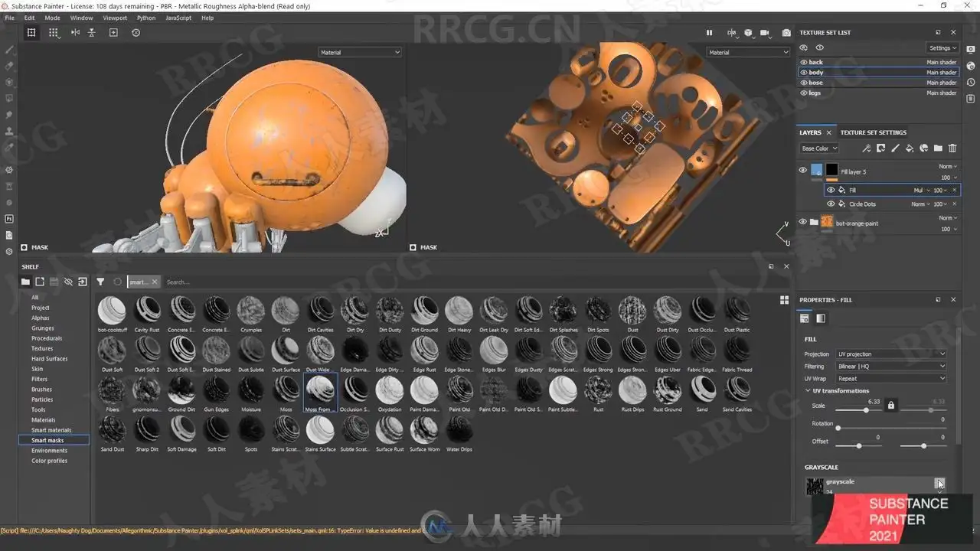Add a paint layer with the brush icon
This screenshot has height=551, width=980.
coord(895,148)
